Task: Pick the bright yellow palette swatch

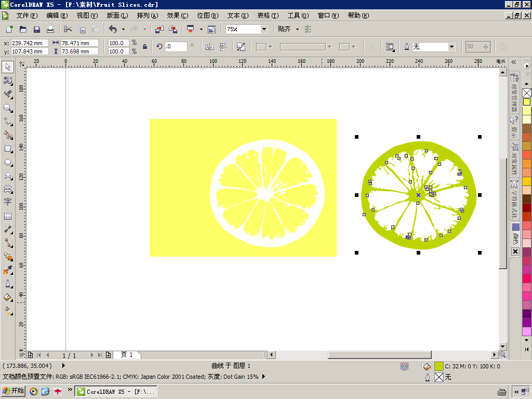Action: [x=527, y=101]
